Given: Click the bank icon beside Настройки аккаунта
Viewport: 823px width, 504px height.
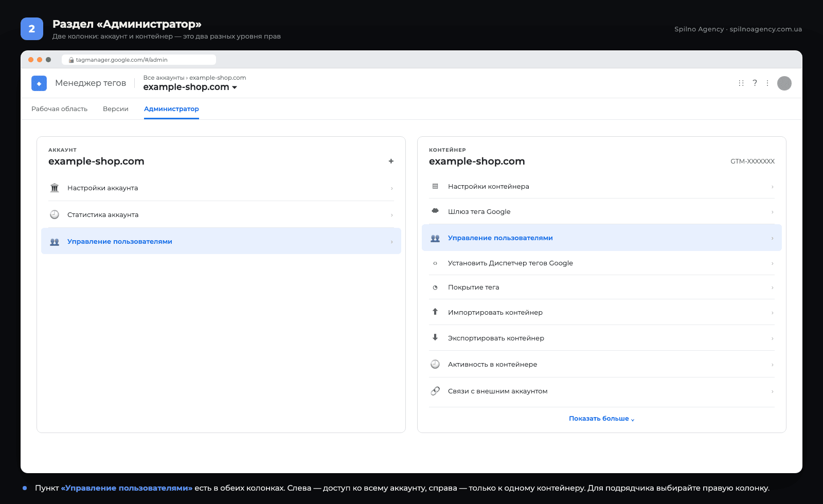Looking at the screenshot, I should pyautogui.click(x=55, y=188).
